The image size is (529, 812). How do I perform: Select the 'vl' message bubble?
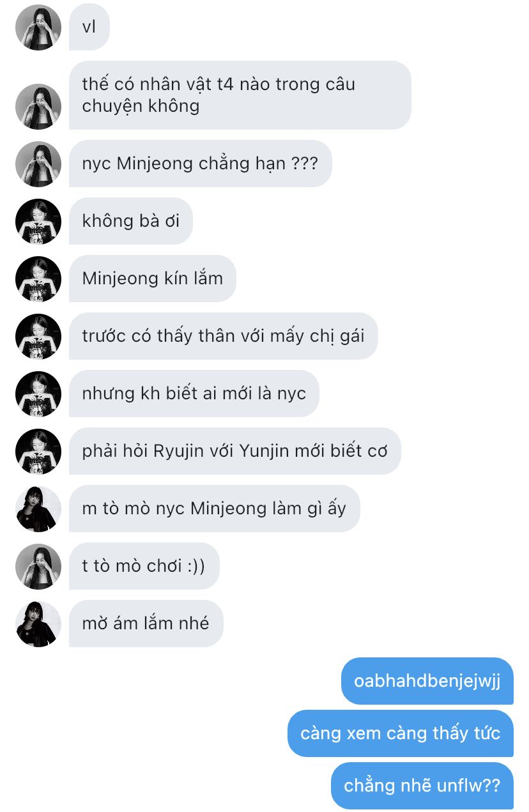89,27
